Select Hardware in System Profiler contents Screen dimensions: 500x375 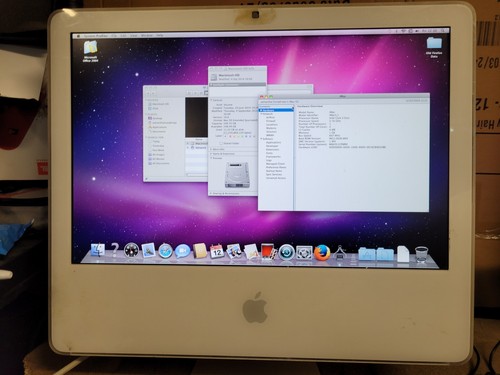(277, 110)
